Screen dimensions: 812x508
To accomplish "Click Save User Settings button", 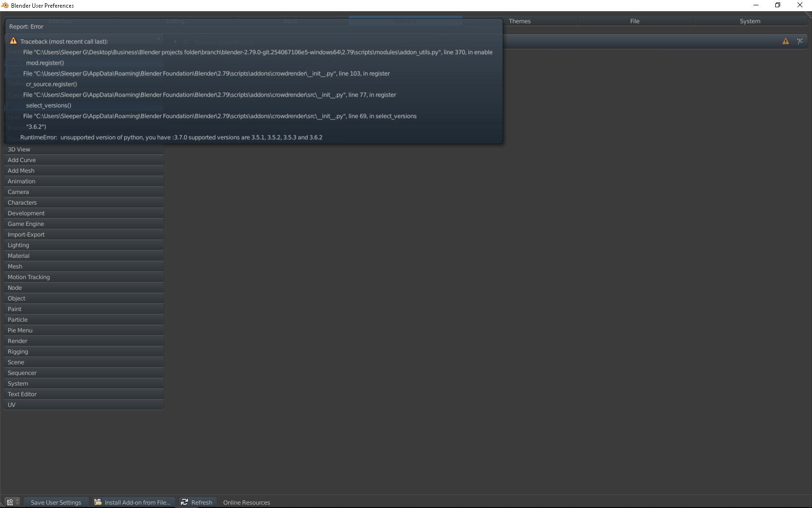I will (56, 502).
